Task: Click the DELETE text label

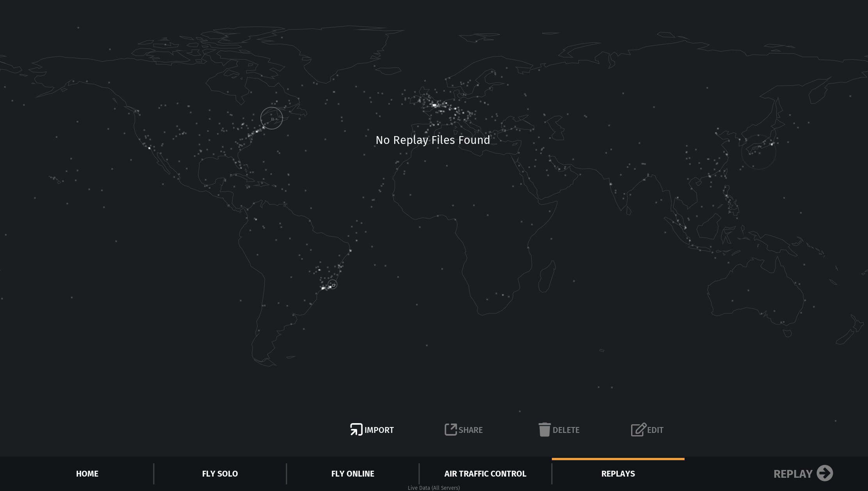Action: point(566,430)
